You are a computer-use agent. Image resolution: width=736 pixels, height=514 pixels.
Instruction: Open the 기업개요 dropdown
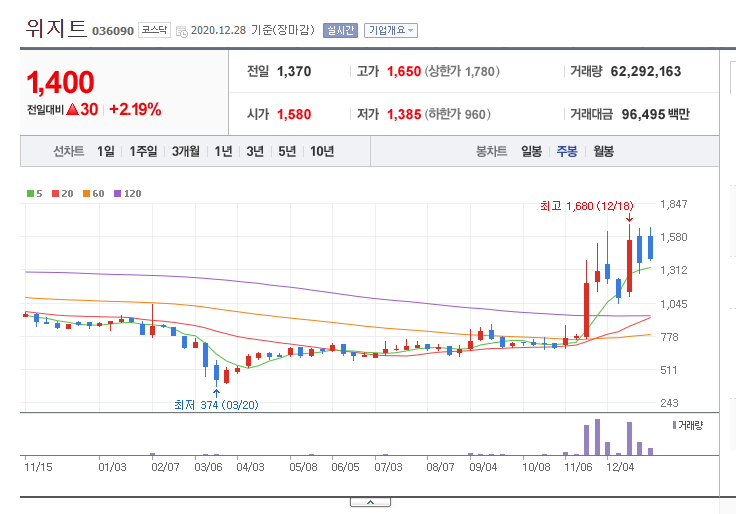pyautogui.click(x=391, y=31)
